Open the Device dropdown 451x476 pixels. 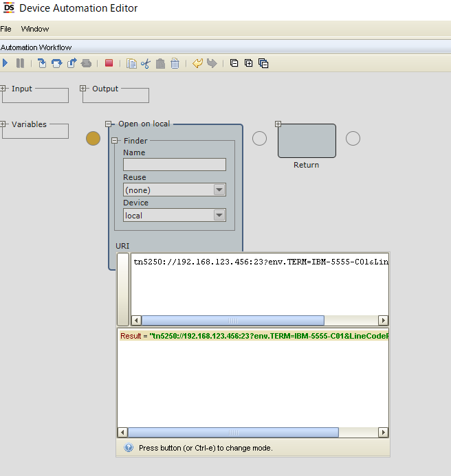(219, 216)
